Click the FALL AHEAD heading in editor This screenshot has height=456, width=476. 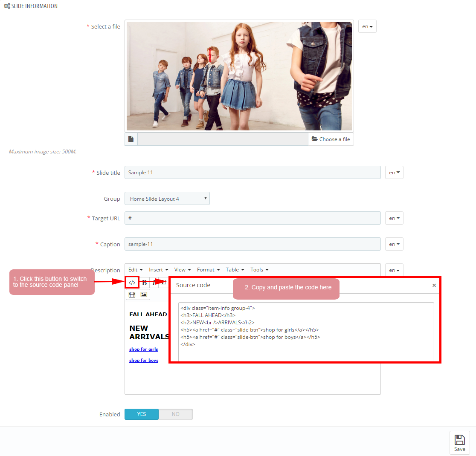148,315
